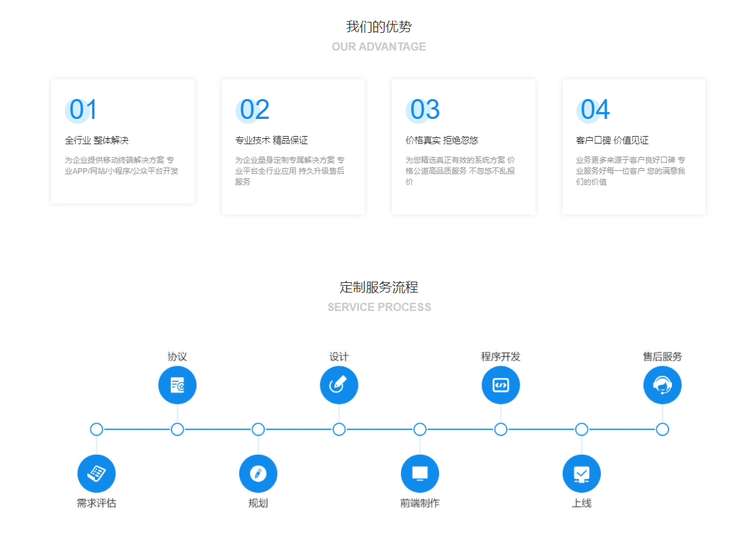The image size is (756, 540).
Task: Click the 专业技术 精品保证 card title
Action: tap(271, 140)
